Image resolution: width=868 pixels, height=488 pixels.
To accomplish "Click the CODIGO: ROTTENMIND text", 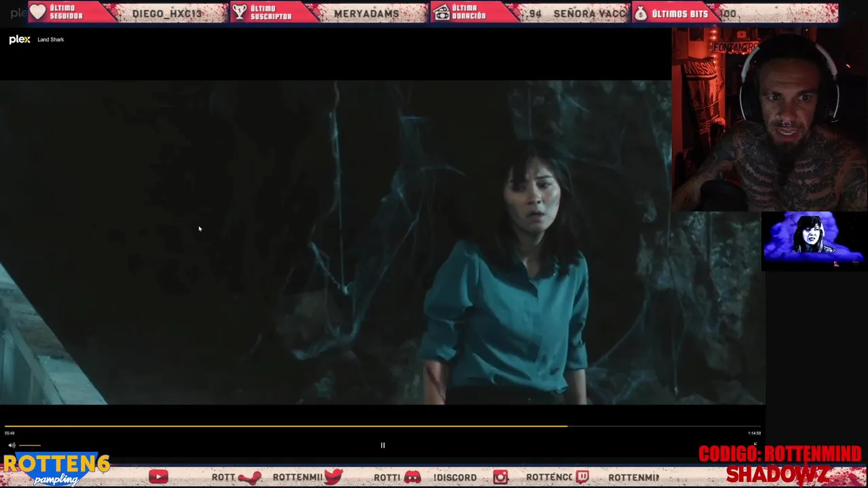I will coord(780,454).
